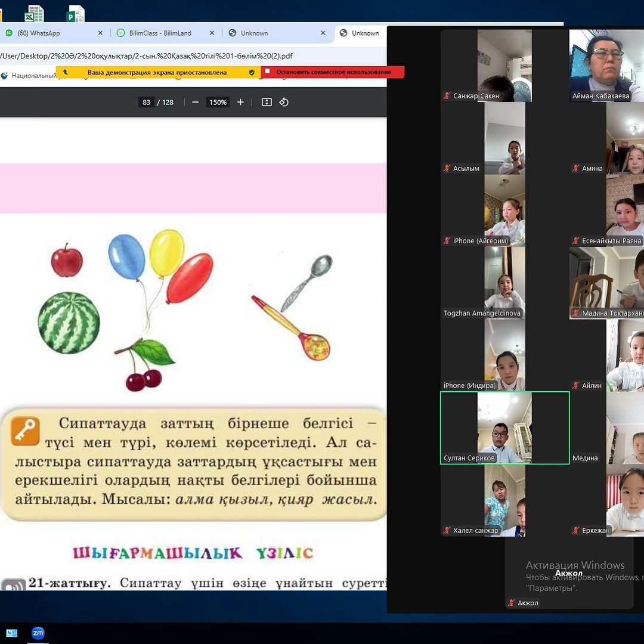Click the PDF page number field showing 83

pos(146,103)
